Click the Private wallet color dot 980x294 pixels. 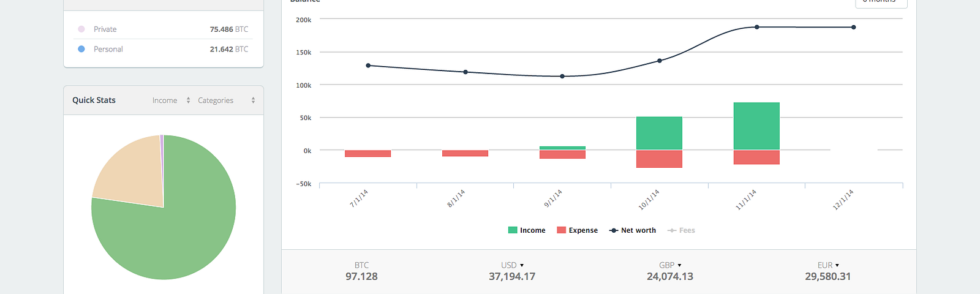click(81, 29)
